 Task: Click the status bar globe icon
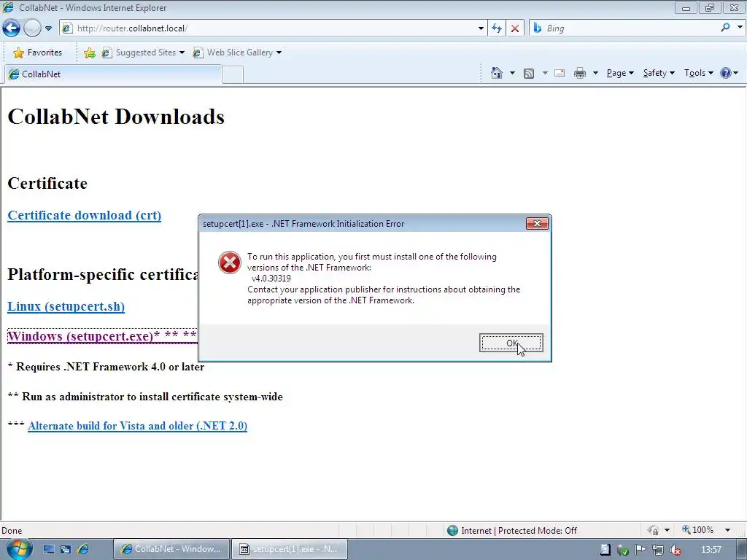coord(452,530)
